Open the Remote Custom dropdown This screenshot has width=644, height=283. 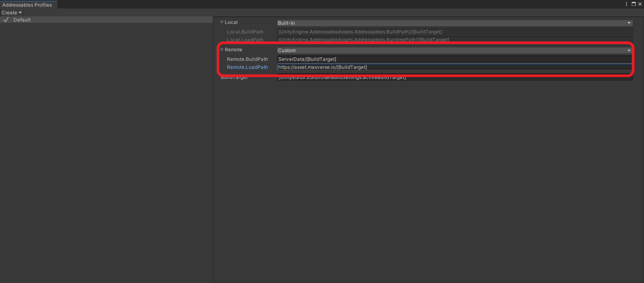pos(454,50)
